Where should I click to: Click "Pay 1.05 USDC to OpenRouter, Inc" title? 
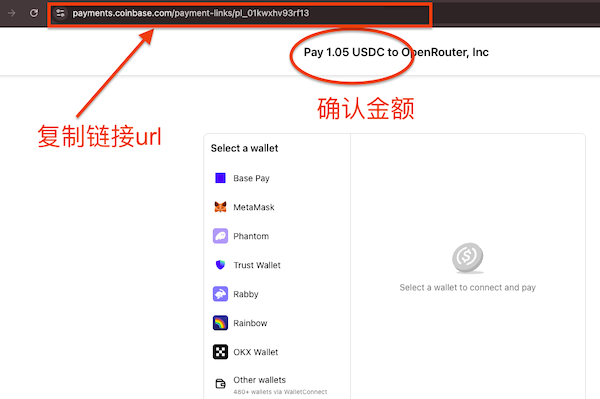(x=396, y=52)
